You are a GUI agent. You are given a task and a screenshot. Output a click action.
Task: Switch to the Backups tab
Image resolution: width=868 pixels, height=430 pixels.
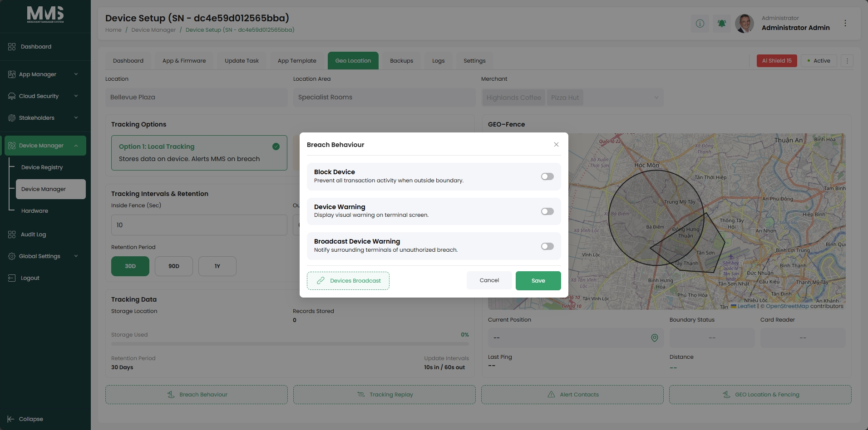pos(402,61)
